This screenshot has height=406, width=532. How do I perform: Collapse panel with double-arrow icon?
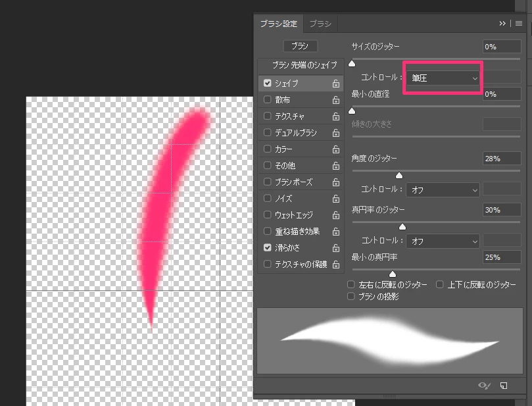(502, 24)
